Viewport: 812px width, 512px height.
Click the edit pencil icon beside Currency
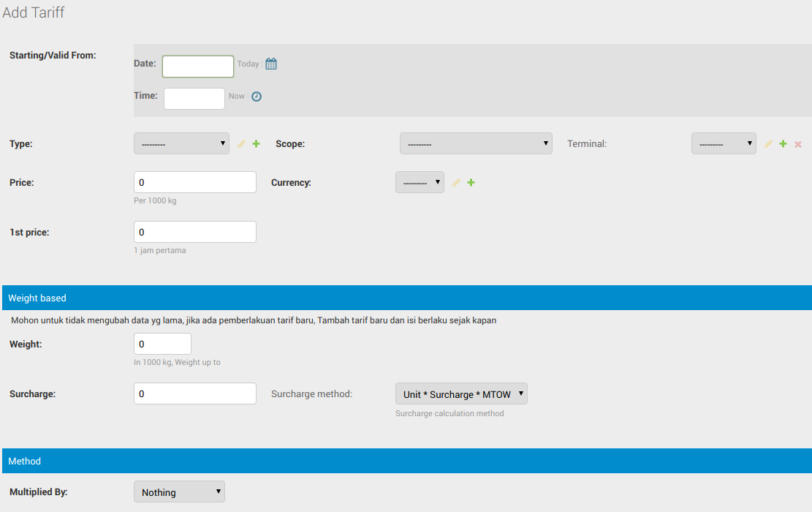coord(456,183)
